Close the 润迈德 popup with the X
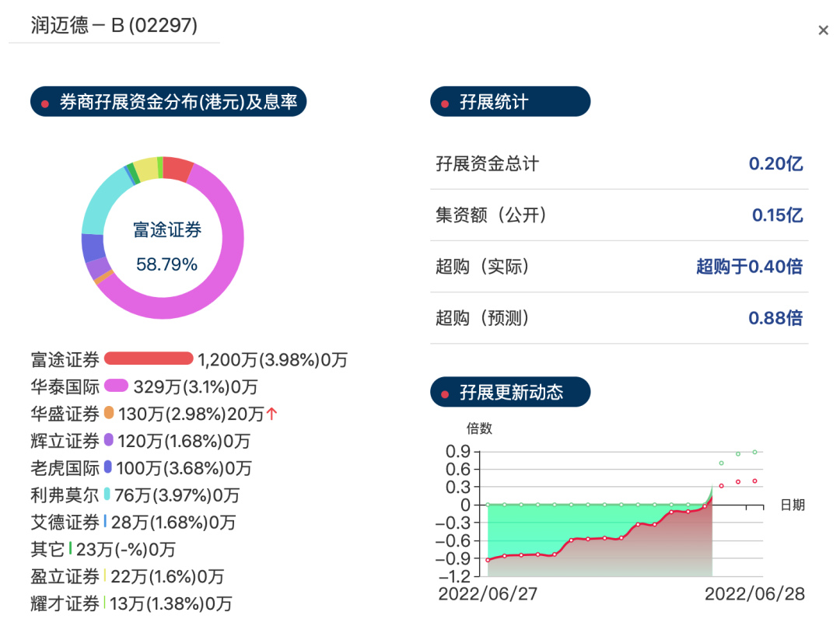 [x=823, y=30]
